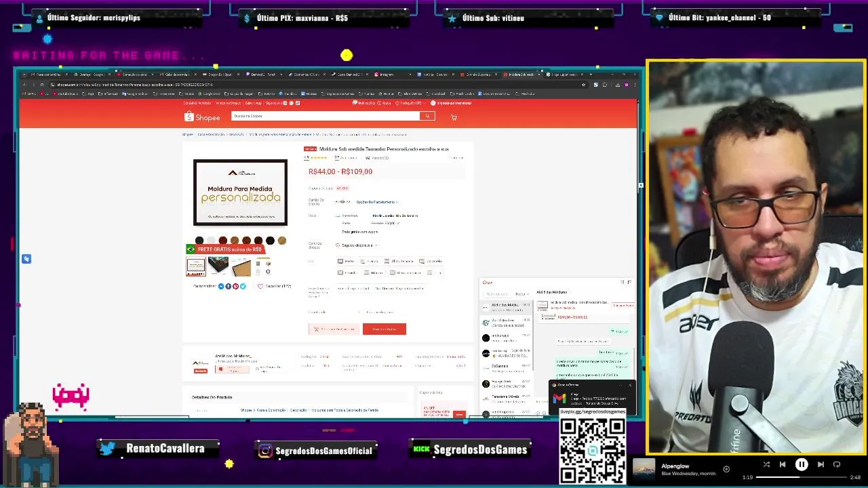Open the Panorama Móveis chat conversation

click(x=506, y=399)
